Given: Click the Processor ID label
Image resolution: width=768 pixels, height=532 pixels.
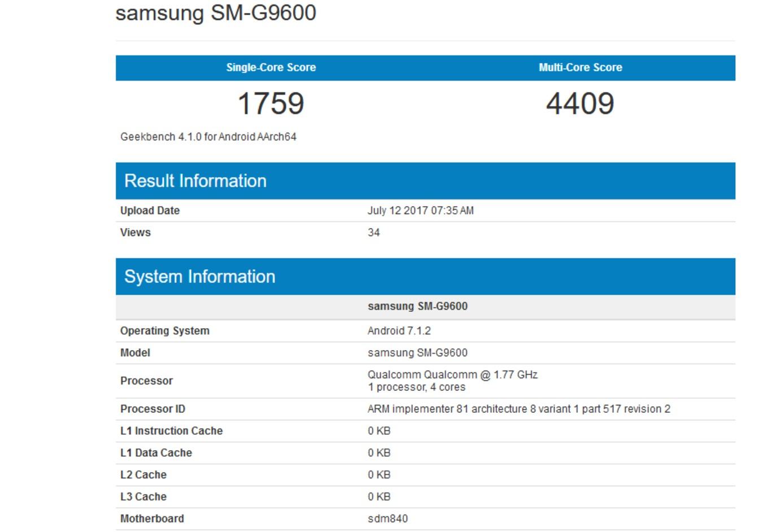Looking at the screenshot, I should [152, 409].
